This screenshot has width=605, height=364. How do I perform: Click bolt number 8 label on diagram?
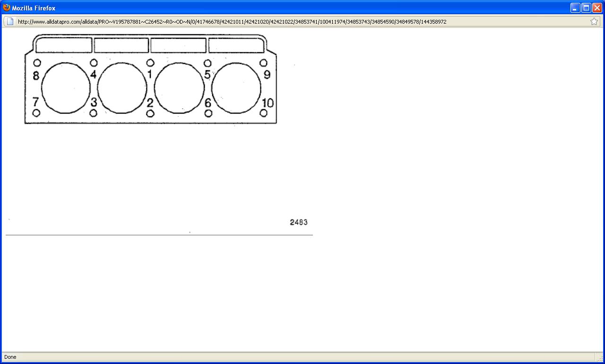(36, 76)
